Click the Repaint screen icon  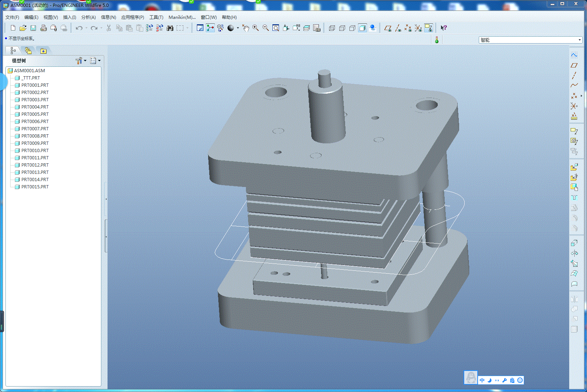click(200, 28)
